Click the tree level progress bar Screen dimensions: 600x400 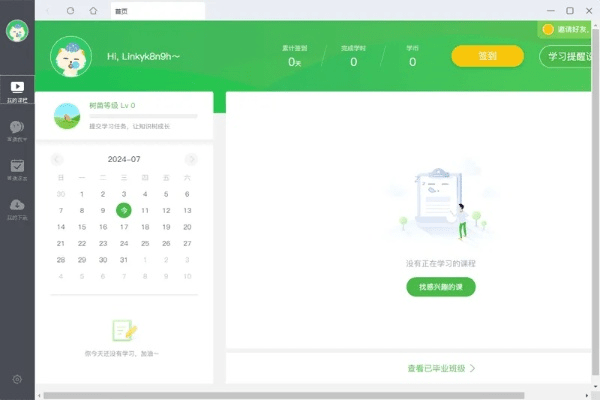[x=143, y=117]
